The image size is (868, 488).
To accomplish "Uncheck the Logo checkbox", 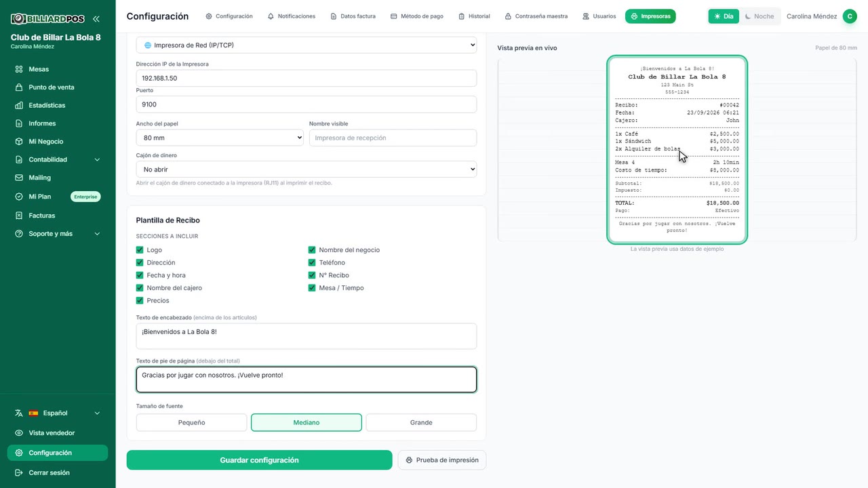I will click(140, 250).
